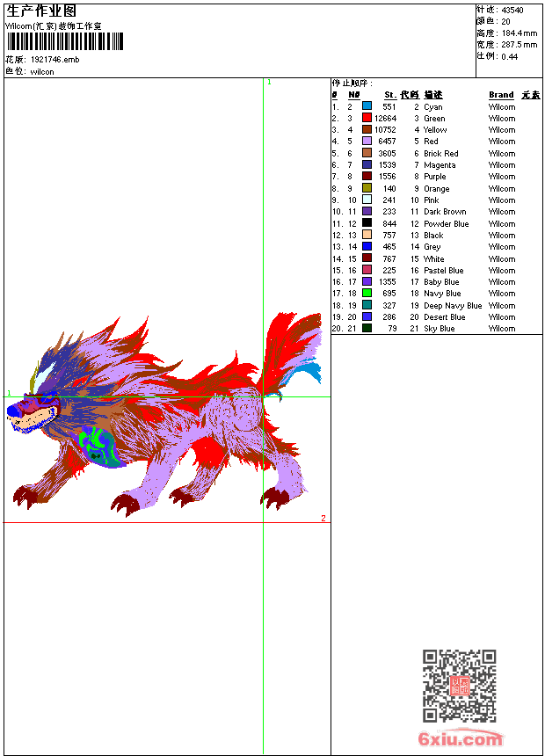This screenshot has height=756, width=545.
Task: Select the lavender swatch next to 6457
Action: click(x=367, y=141)
